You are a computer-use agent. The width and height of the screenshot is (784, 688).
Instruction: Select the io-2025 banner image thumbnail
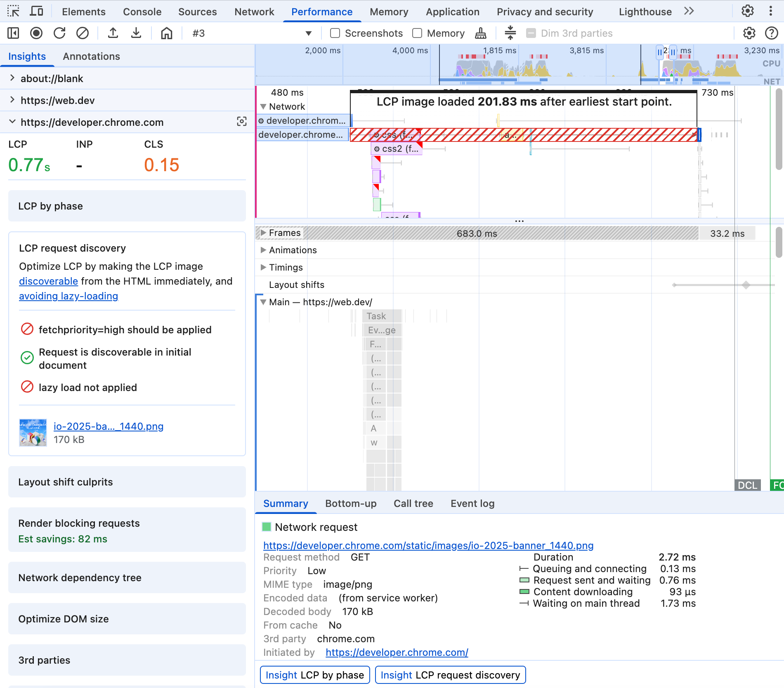coord(33,432)
